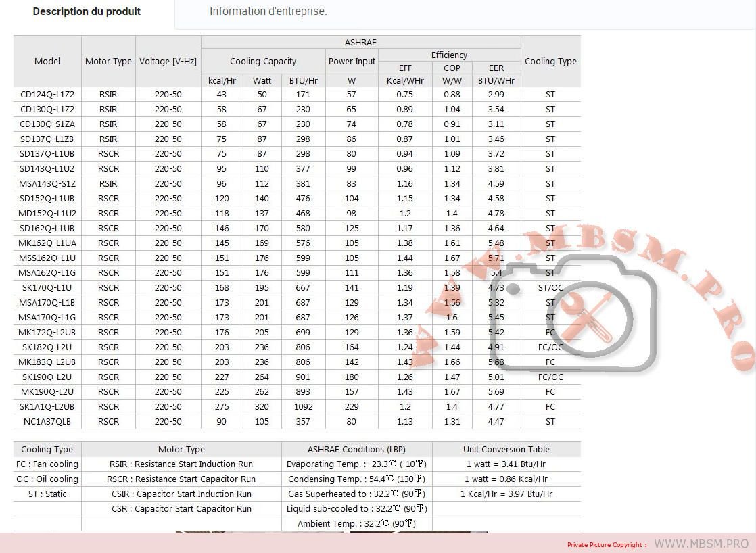Click the SK1A1Q-L2UB model name
The width and height of the screenshot is (756, 553).
(47, 407)
